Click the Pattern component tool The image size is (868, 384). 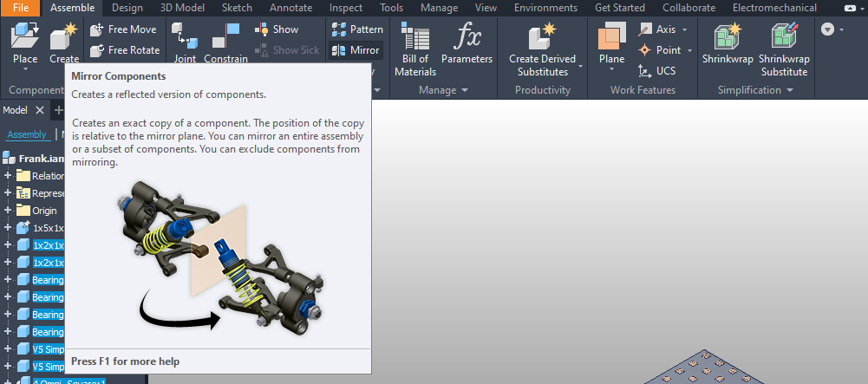(356, 29)
